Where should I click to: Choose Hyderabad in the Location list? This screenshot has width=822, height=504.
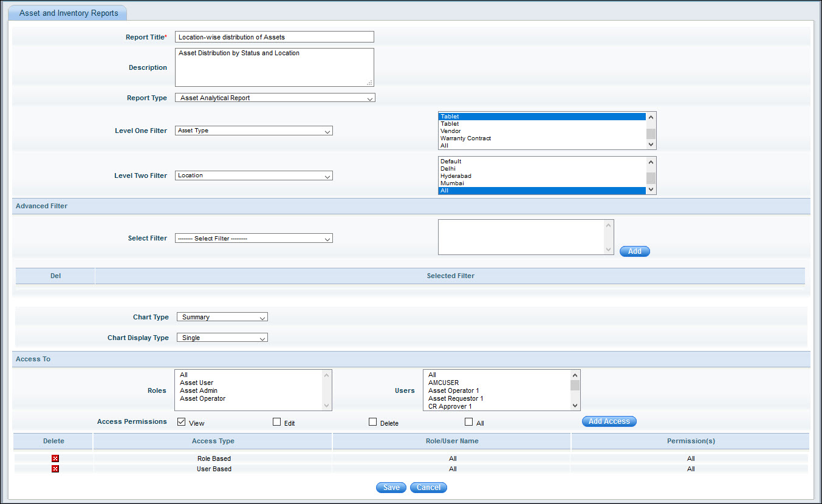[x=456, y=176]
